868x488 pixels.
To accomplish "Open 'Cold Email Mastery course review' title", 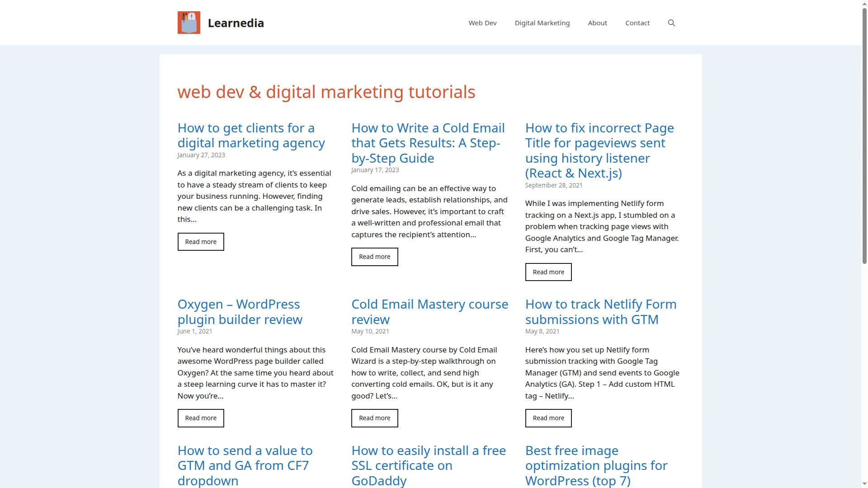I will pyautogui.click(x=429, y=312).
